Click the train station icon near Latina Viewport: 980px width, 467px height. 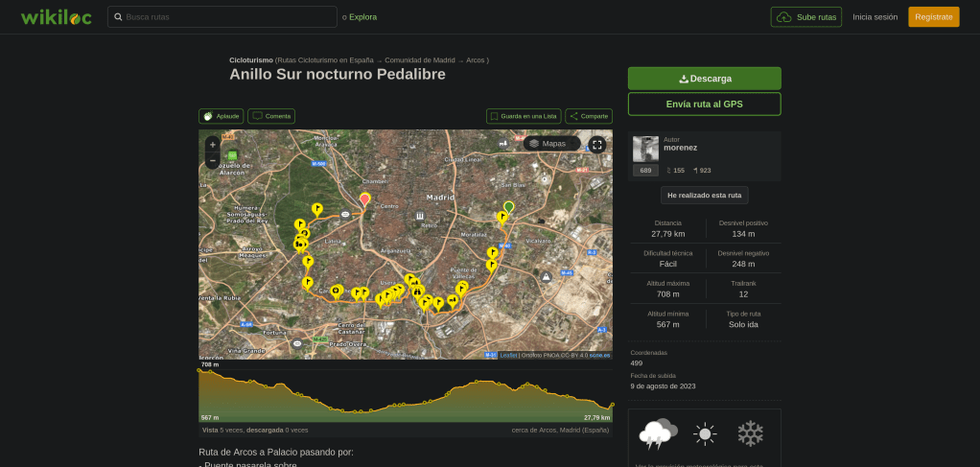[345, 214]
